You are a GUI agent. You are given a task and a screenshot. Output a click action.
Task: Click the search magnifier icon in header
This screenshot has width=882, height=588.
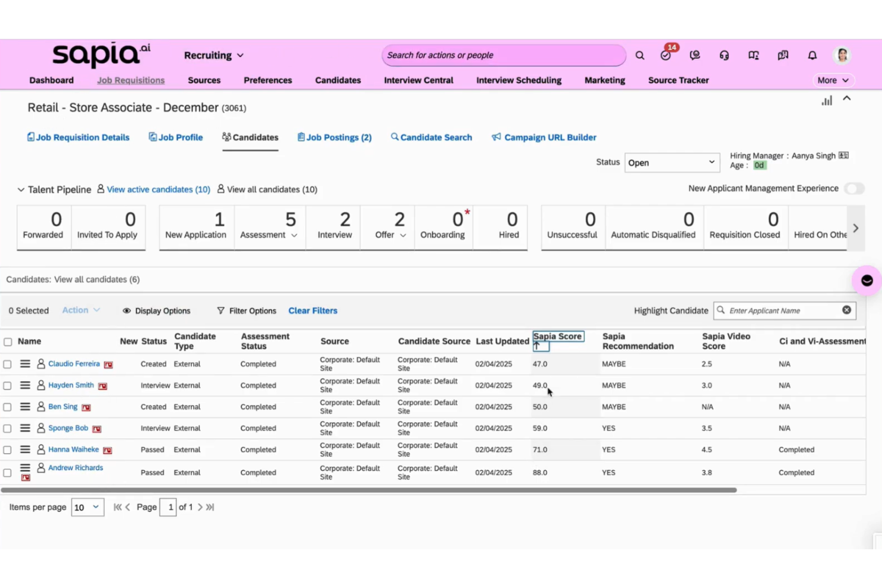[x=639, y=55]
